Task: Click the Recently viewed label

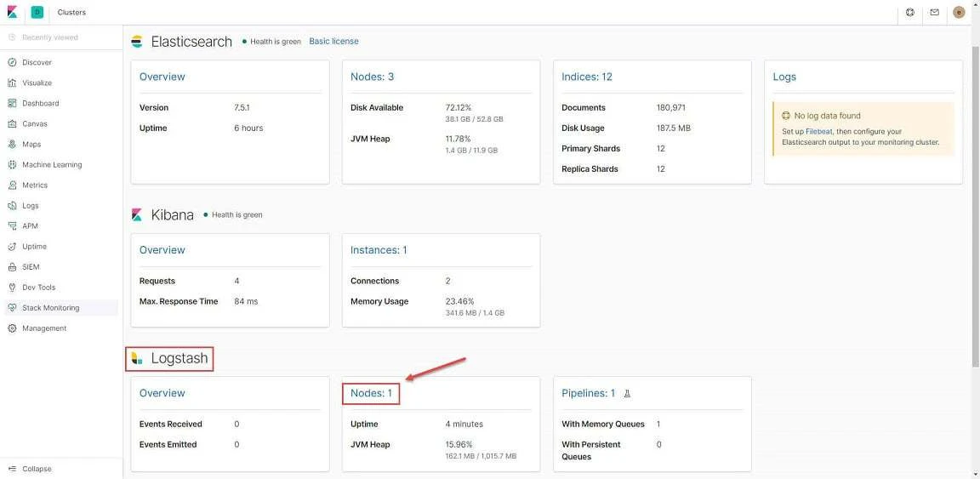Action: (50, 37)
